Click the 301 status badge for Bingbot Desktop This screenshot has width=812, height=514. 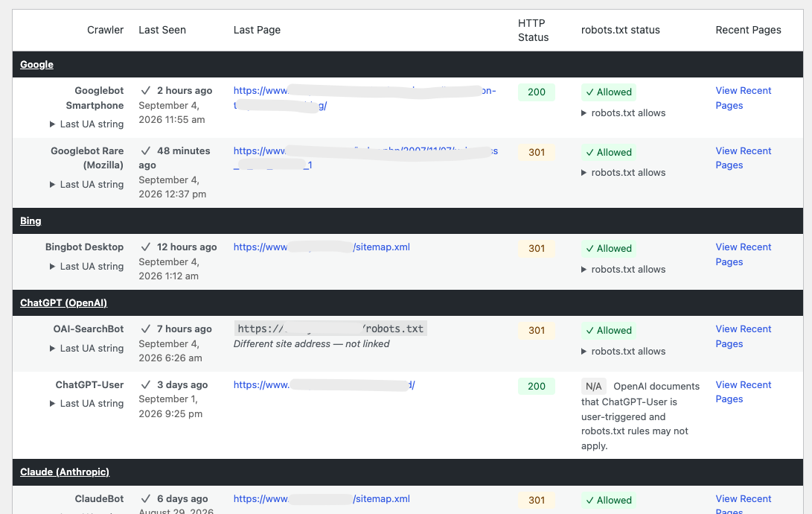tap(537, 249)
